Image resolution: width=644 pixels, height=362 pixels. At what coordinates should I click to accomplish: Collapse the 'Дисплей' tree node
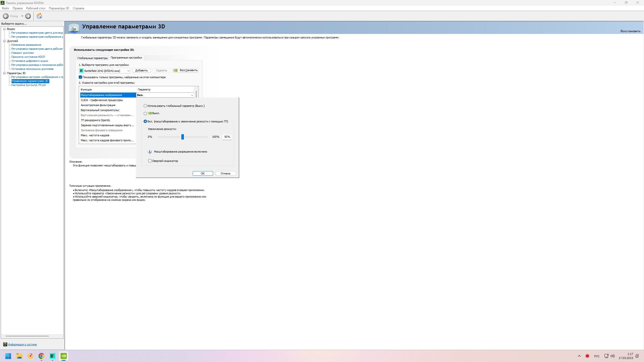(x=4, y=41)
